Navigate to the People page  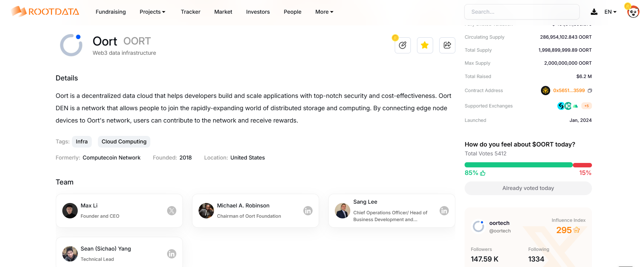293,12
